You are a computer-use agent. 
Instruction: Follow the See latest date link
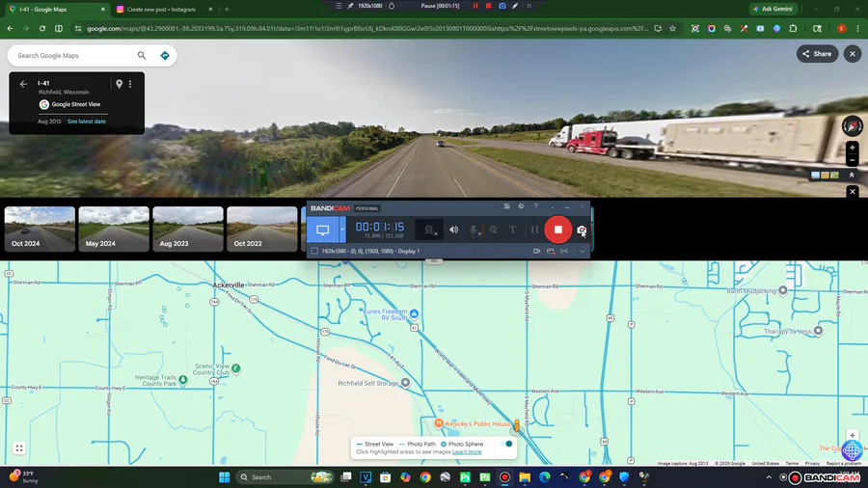point(87,122)
